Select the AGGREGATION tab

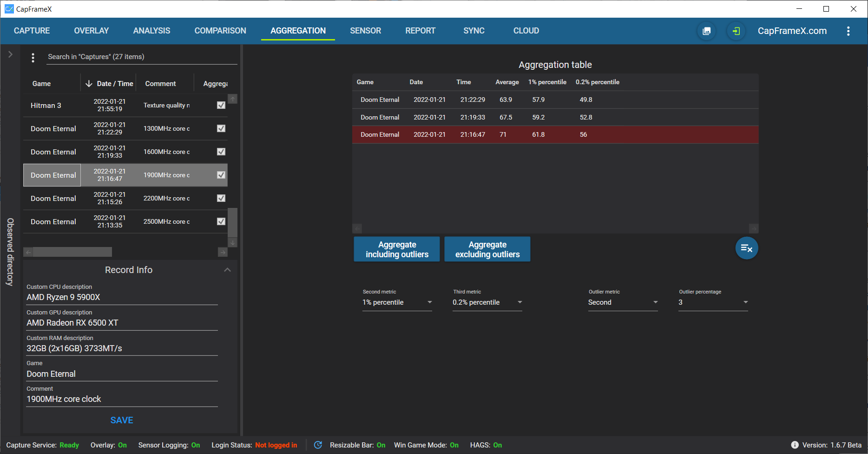[x=298, y=31]
